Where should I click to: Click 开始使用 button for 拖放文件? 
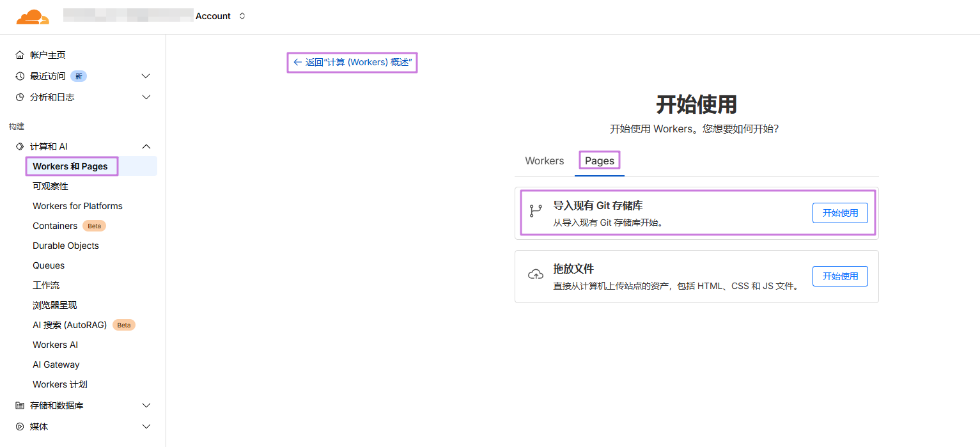[840, 276]
